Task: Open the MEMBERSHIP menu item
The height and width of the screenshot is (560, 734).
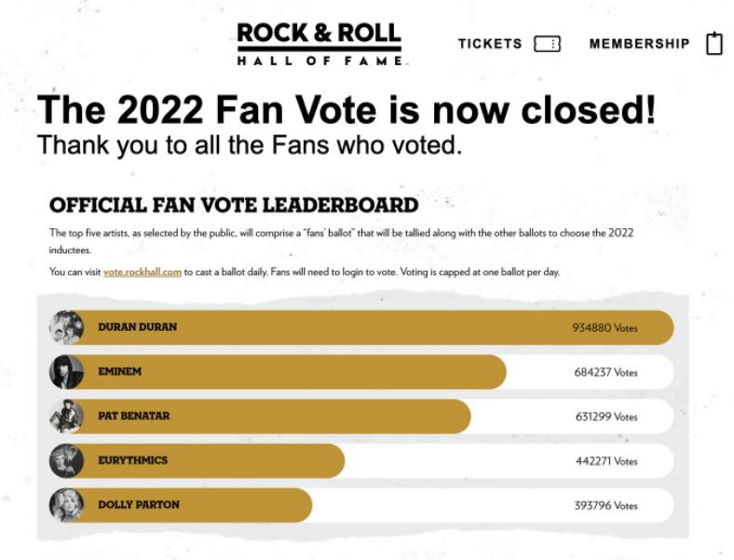Action: [x=639, y=44]
